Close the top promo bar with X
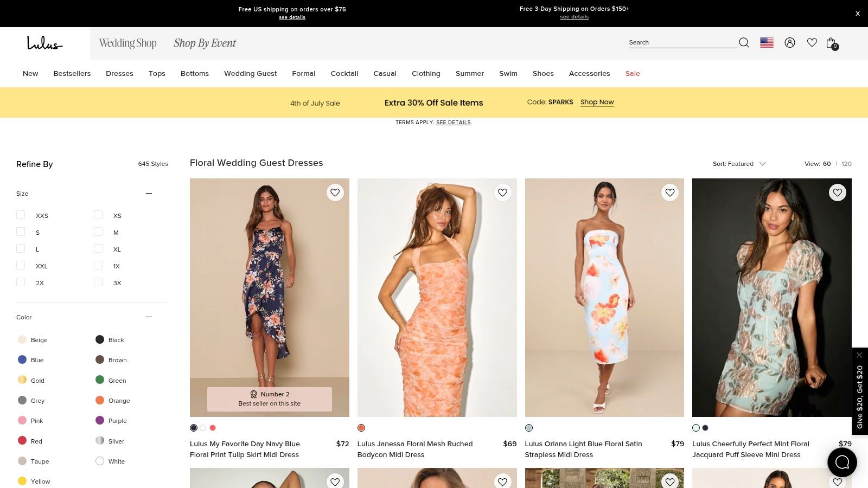 pyautogui.click(x=858, y=14)
